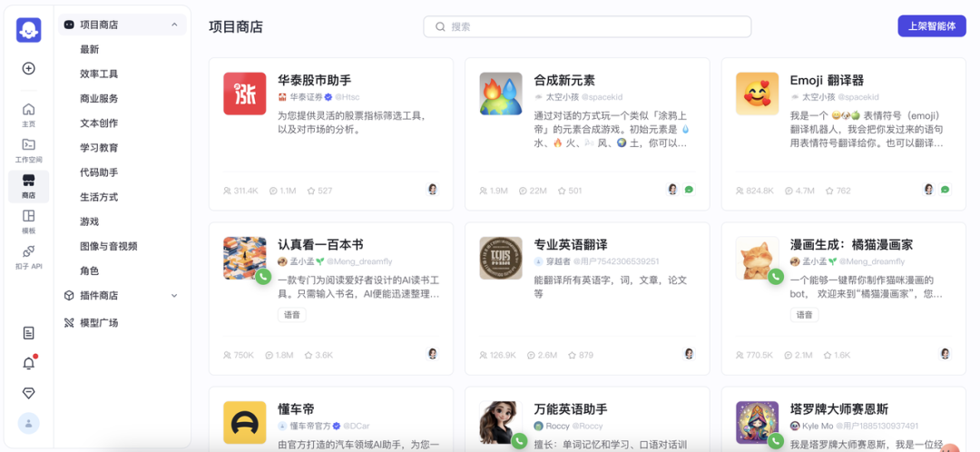Open 专业英语翻译 title
Image resolution: width=980 pixels, height=452 pixels.
(571, 244)
